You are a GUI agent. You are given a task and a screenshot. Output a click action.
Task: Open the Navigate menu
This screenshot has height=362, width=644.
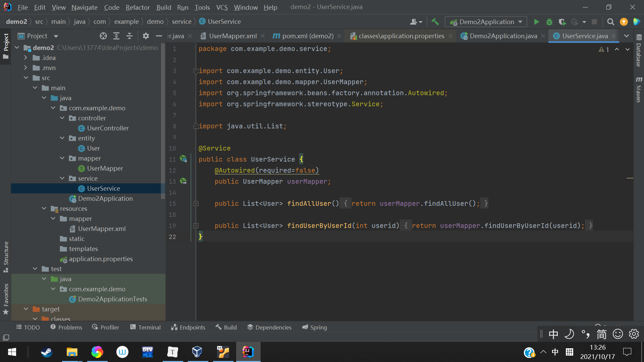click(85, 7)
